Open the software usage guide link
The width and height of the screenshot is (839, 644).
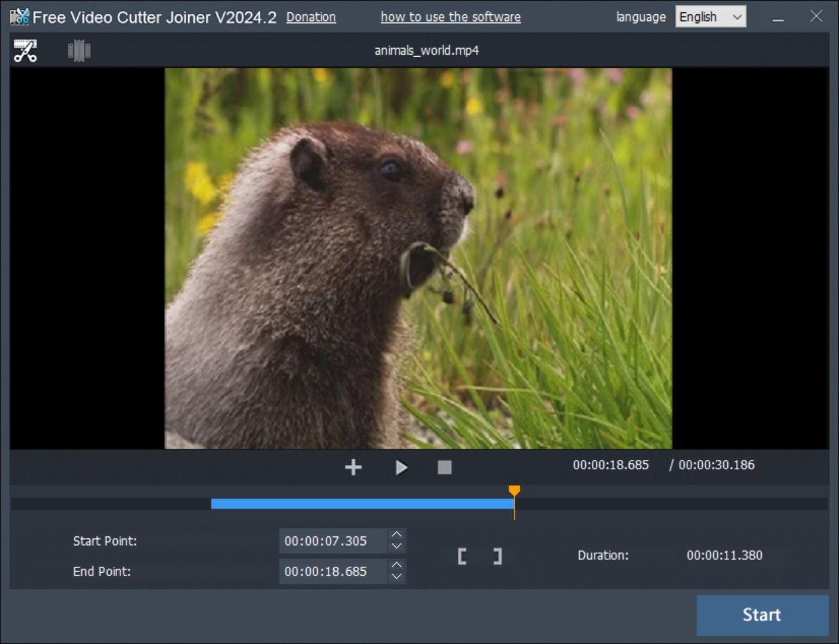(450, 17)
